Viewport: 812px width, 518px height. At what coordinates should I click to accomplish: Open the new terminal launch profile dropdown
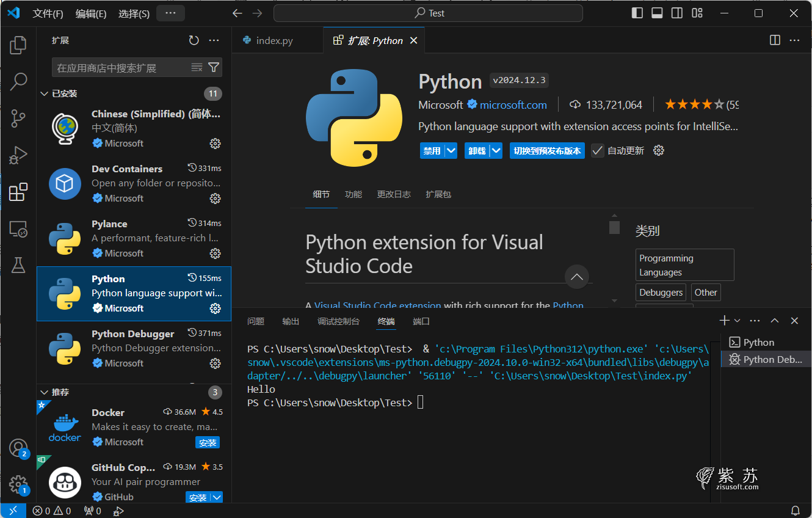[738, 321]
